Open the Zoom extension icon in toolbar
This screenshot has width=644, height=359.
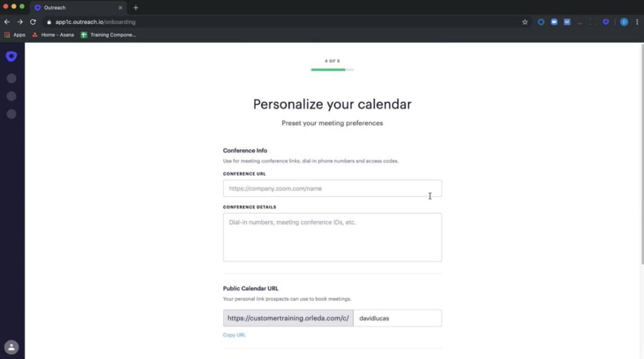(554, 22)
